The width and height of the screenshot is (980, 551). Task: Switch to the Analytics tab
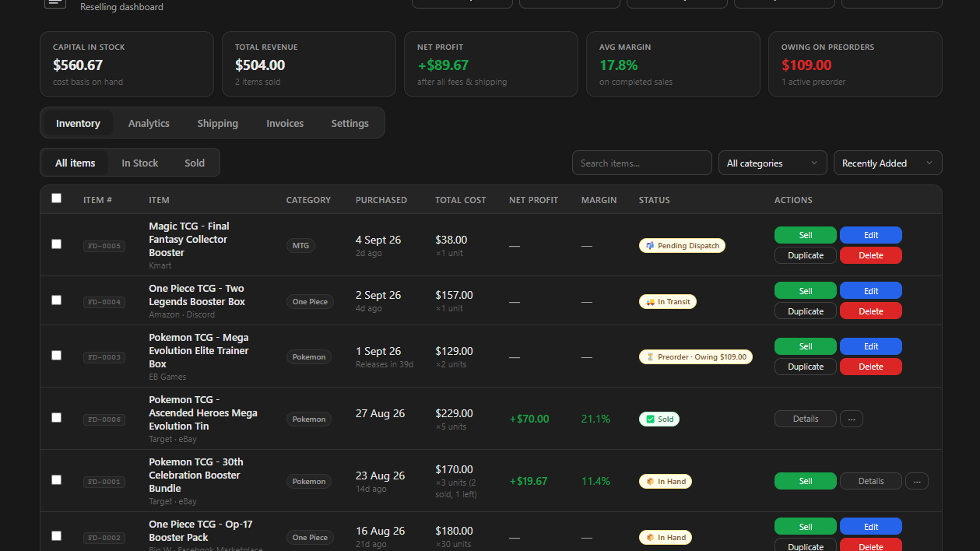click(149, 123)
